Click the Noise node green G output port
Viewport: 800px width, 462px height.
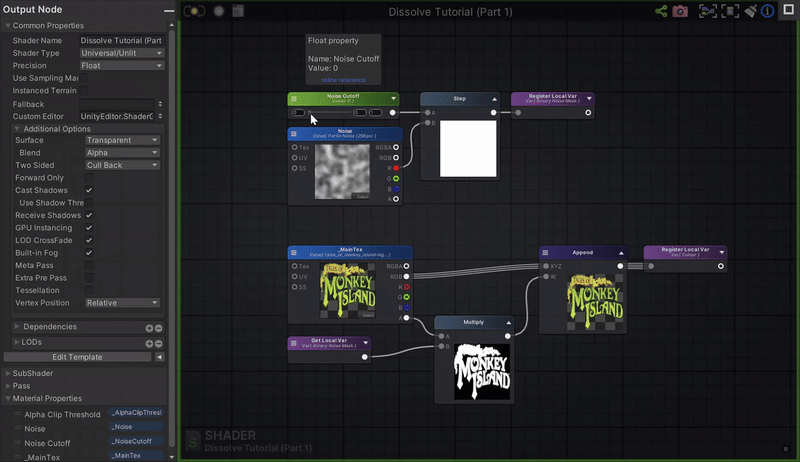(x=396, y=178)
